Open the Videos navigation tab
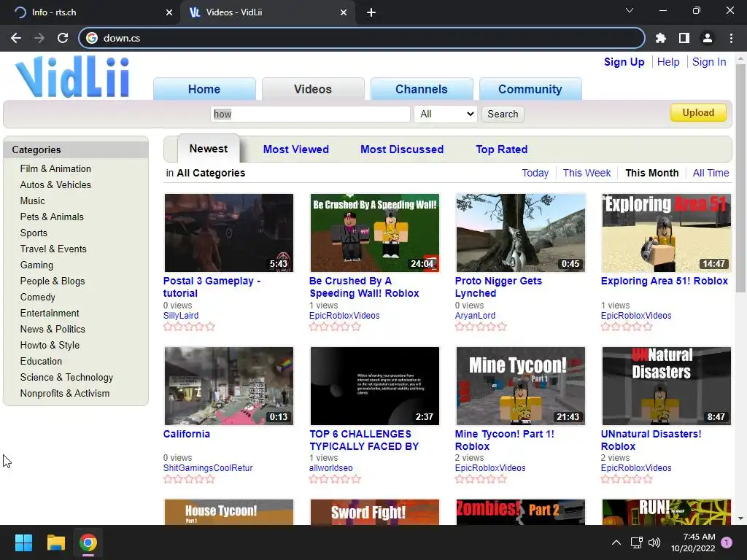 point(313,89)
